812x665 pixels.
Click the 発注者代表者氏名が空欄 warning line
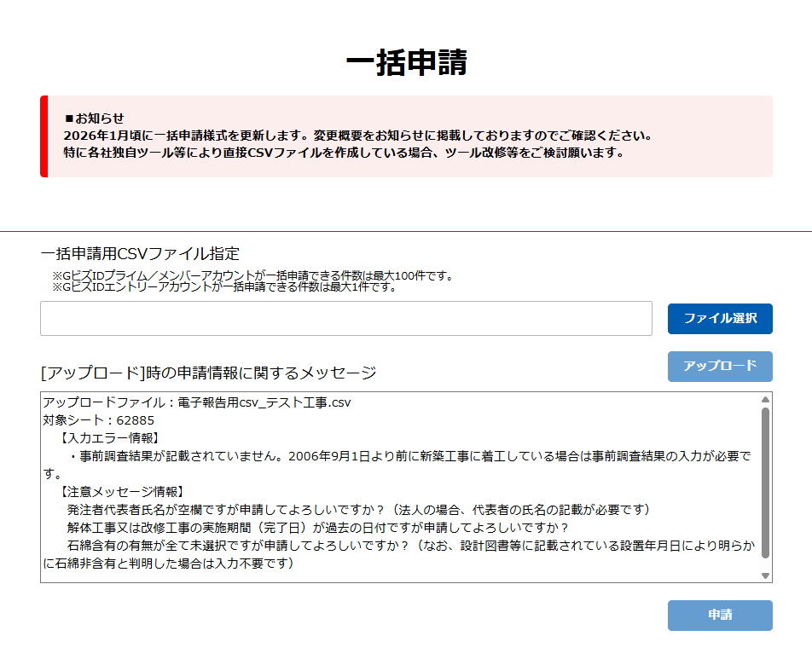point(358,510)
